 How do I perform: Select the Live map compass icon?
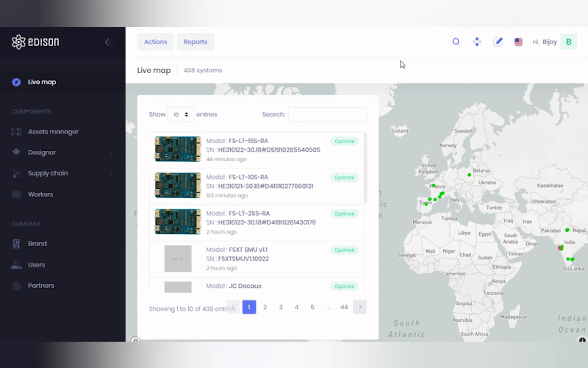16,82
